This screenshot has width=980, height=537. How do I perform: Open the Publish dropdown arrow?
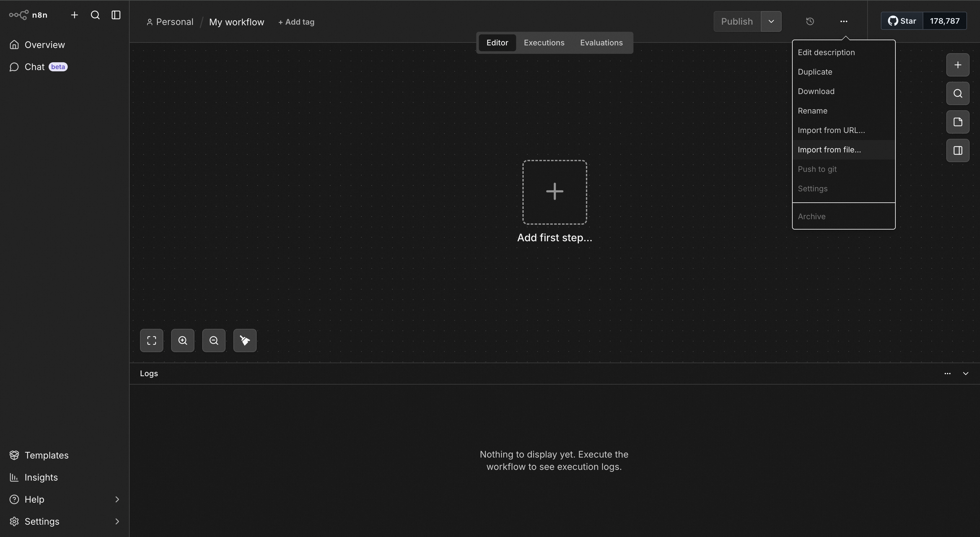[771, 21]
